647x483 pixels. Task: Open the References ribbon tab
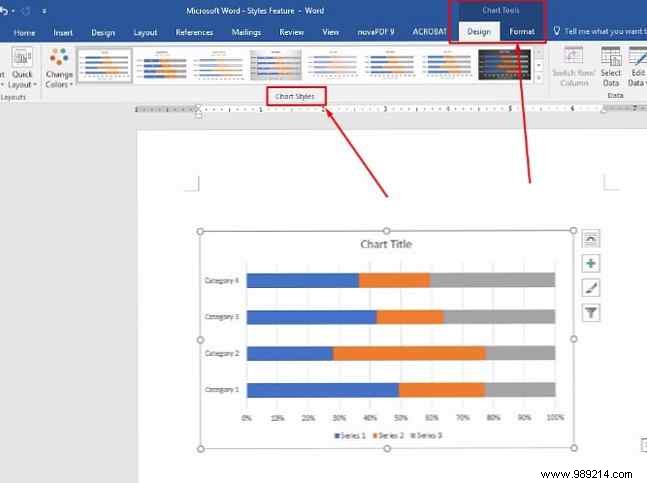pyautogui.click(x=194, y=33)
